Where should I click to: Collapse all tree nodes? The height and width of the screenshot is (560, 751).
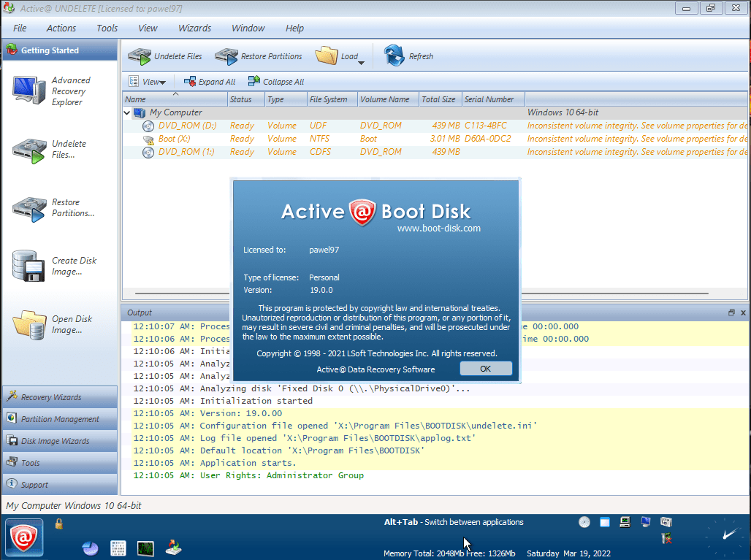[x=276, y=82]
